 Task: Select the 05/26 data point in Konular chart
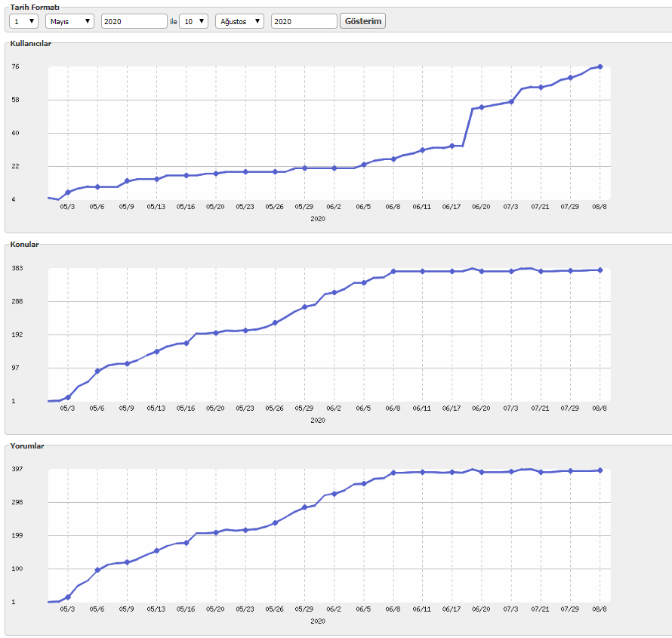click(275, 322)
